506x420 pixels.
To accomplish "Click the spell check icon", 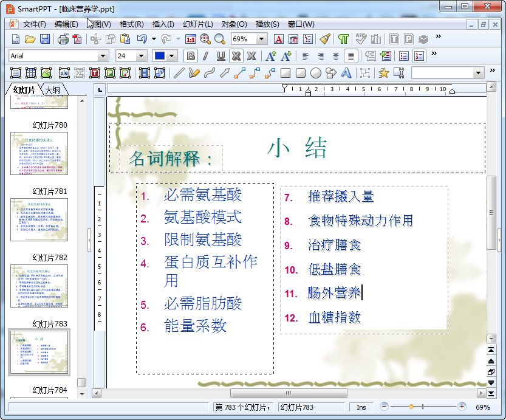I will [361, 39].
